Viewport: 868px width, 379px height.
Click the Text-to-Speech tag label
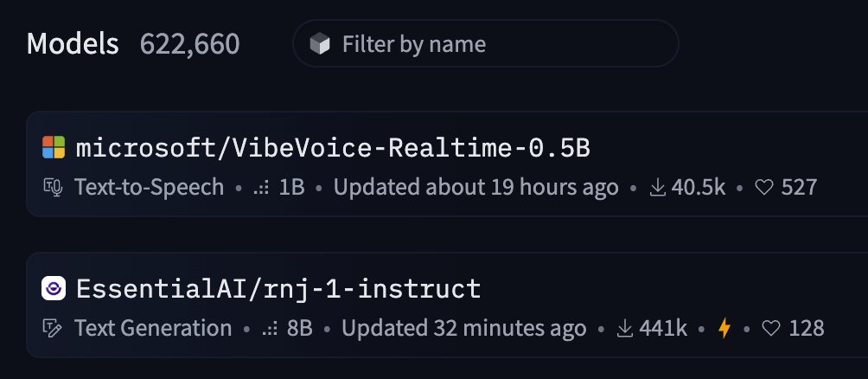click(x=149, y=187)
